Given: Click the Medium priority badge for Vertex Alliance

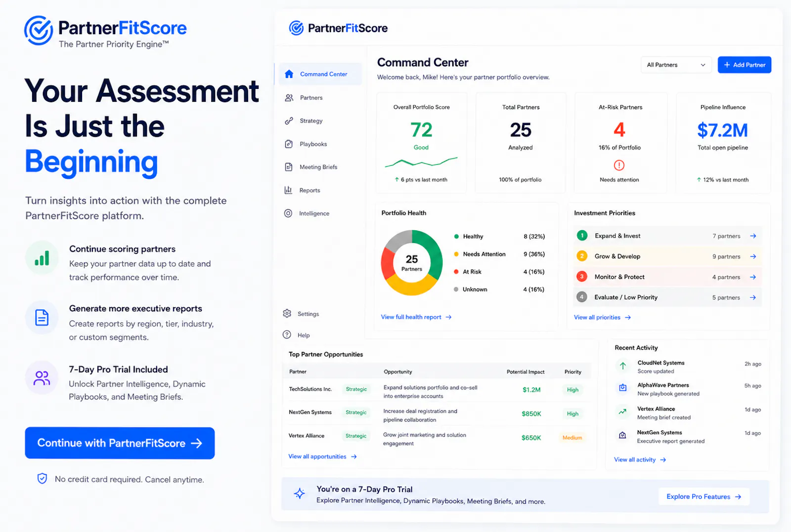Looking at the screenshot, I should 572,438.
